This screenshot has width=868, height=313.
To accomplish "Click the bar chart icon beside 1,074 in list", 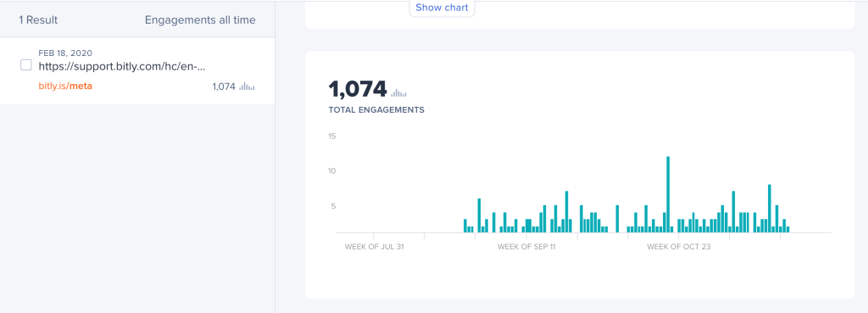I will click(247, 87).
